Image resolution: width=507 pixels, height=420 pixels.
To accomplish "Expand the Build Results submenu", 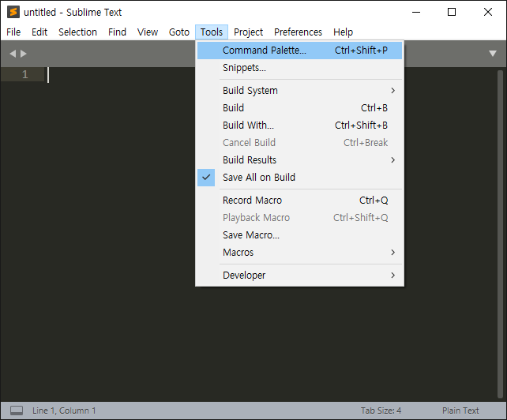I will pos(299,160).
